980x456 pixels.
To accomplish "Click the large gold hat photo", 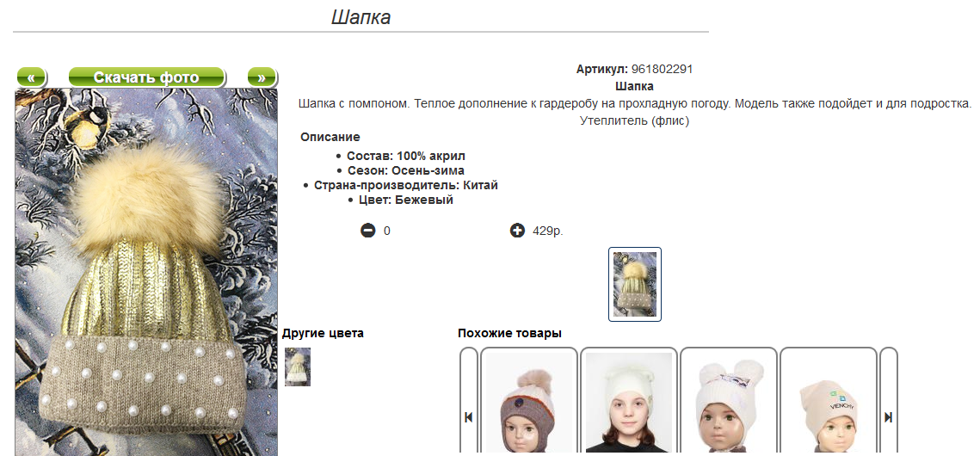I will [146, 273].
